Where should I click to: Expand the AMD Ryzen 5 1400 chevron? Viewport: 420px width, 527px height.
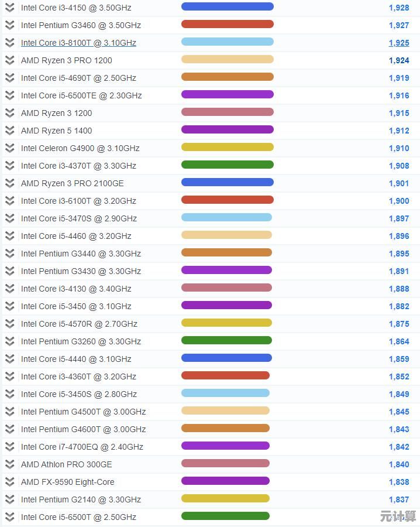coord(10,131)
